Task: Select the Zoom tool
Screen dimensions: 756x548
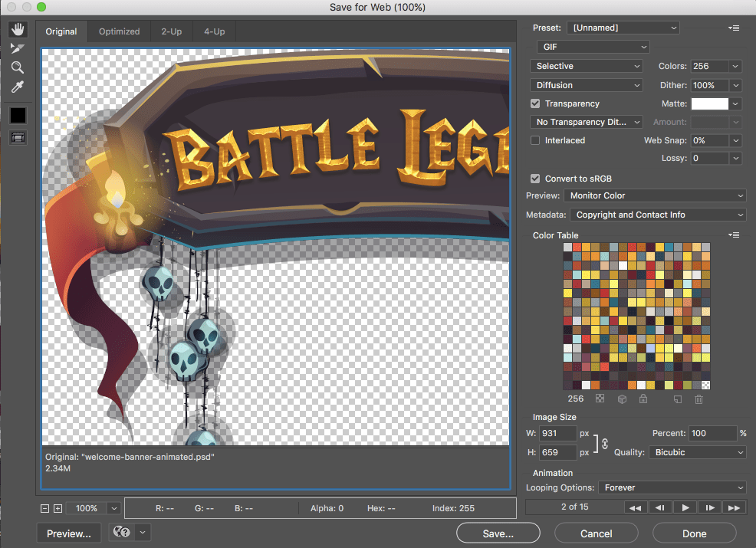Action: 18,67
